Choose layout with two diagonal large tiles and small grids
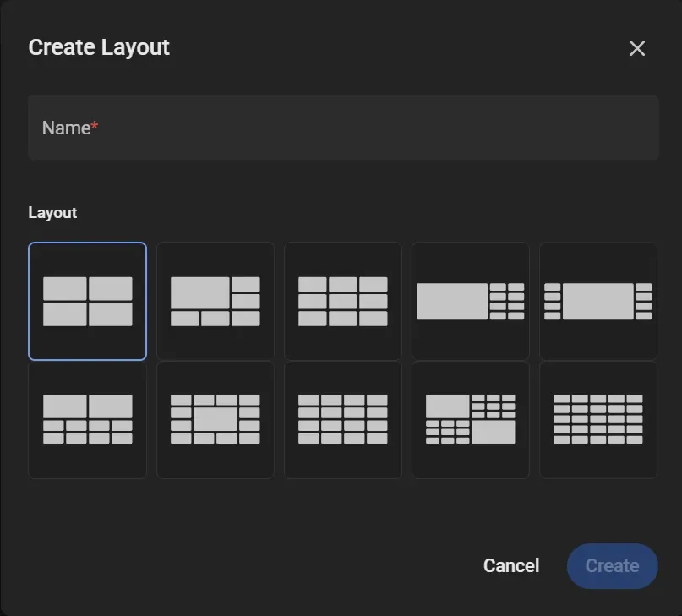 [x=471, y=420]
